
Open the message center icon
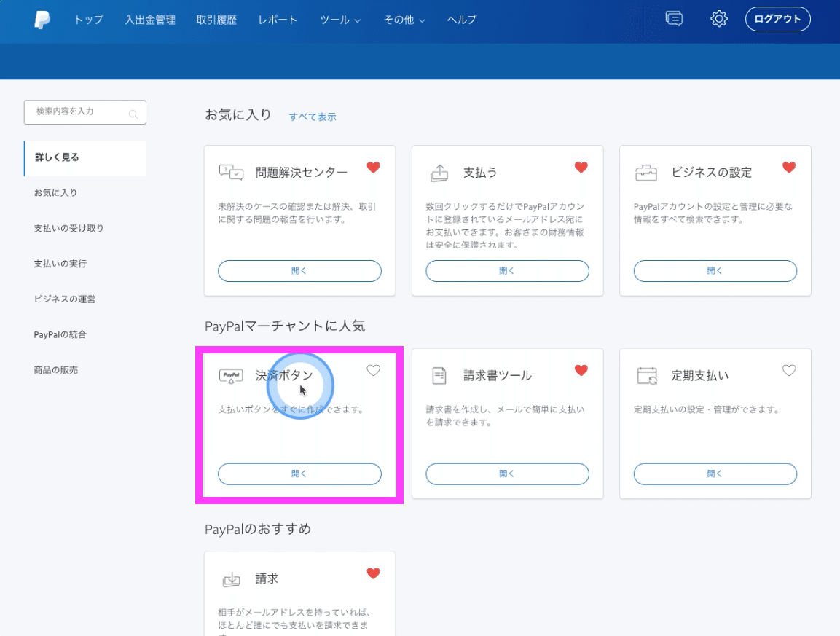[x=674, y=19]
